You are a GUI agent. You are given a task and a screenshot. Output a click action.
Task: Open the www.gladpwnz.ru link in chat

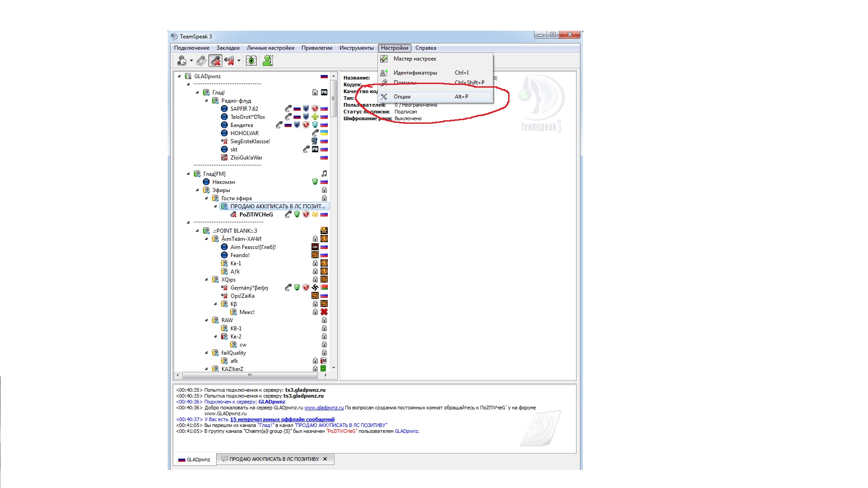(x=324, y=408)
